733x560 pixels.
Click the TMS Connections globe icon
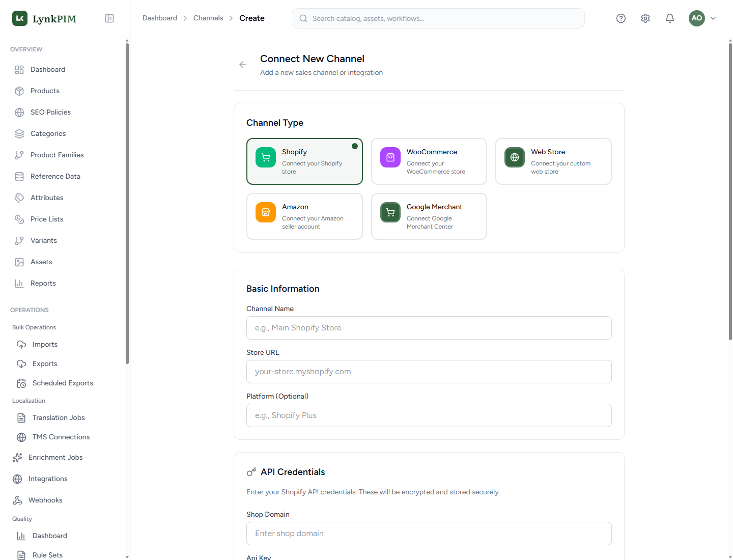[x=21, y=437]
